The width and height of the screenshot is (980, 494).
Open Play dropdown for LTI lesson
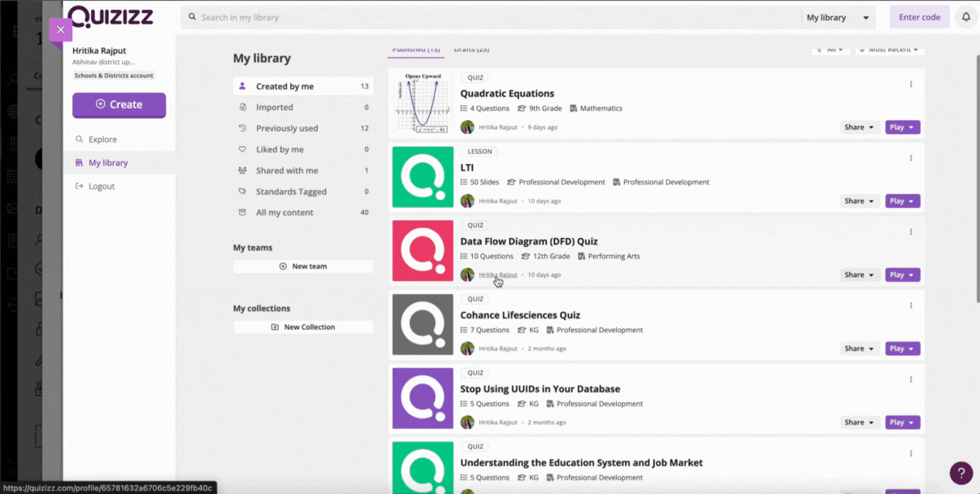point(903,201)
